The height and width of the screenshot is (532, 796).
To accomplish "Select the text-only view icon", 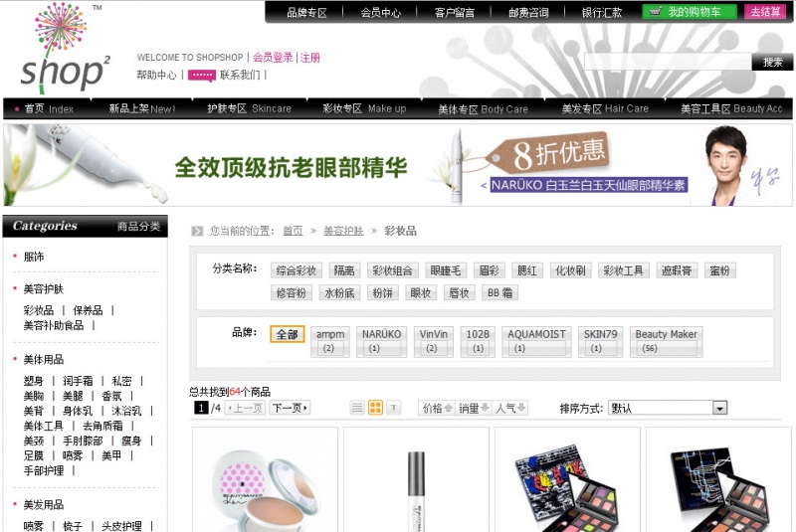I will 393,408.
